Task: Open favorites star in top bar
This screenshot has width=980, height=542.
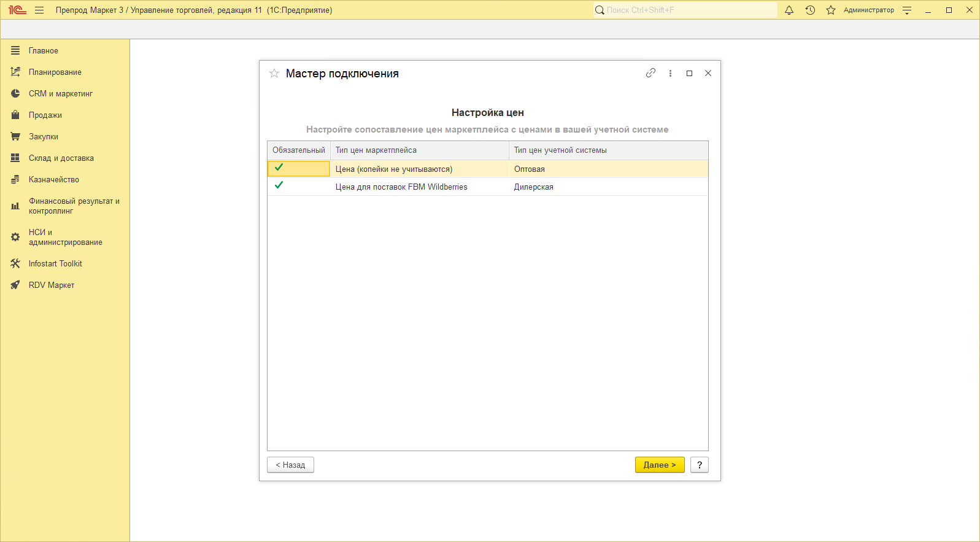Action: tap(831, 10)
